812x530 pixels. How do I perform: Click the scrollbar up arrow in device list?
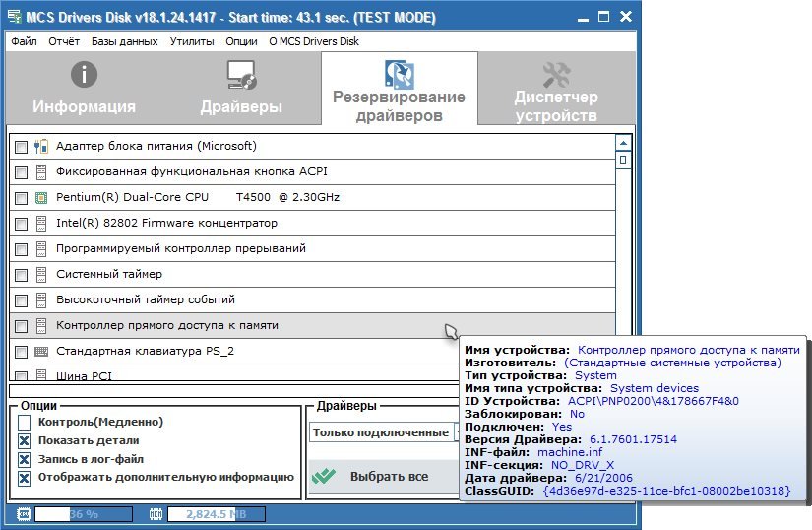click(x=623, y=143)
